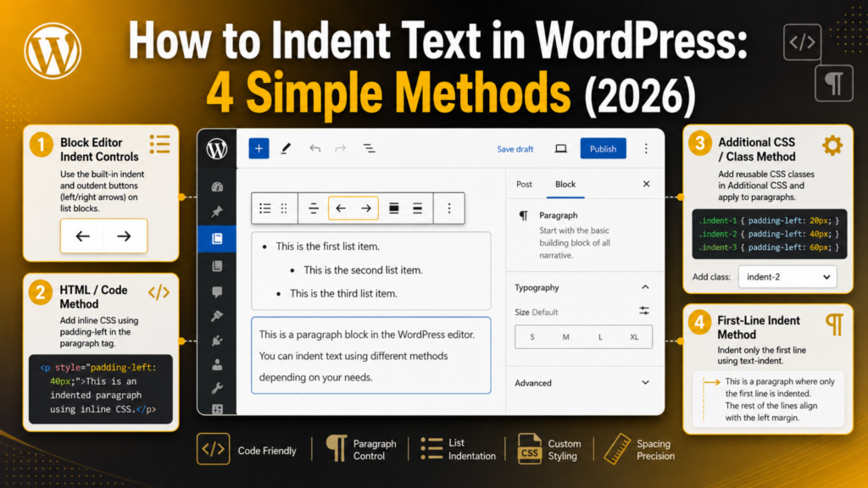Open the Users sidebar icon

coord(217,364)
